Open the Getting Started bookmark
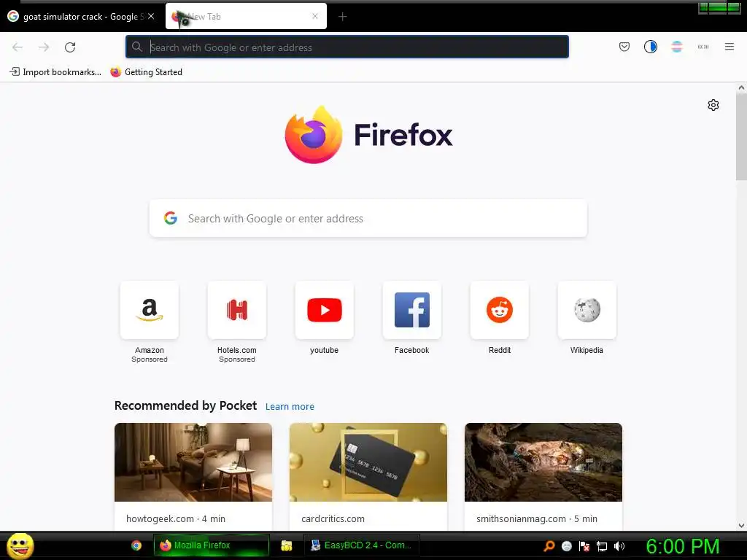Image resolution: width=747 pixels, height=560 pixels. 146,72
